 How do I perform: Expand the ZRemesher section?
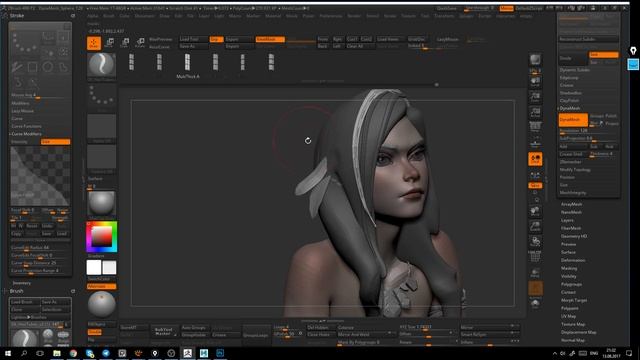click(x=570, y=162)
